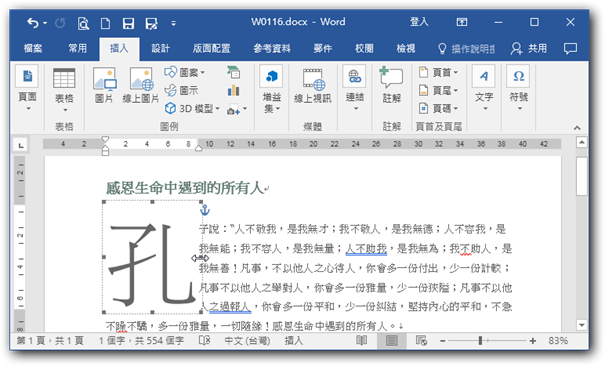Switch to the 參考資料 tab
The width and height of the screenshot is (605, 366).
(x=272, y=48)
